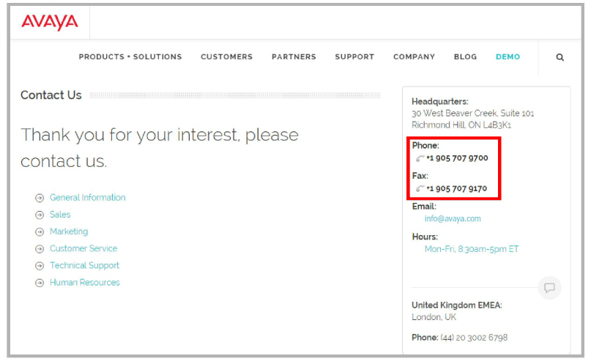Click the London, UK text
Screen dimensions: 591x364
click(x=434, y=317)
